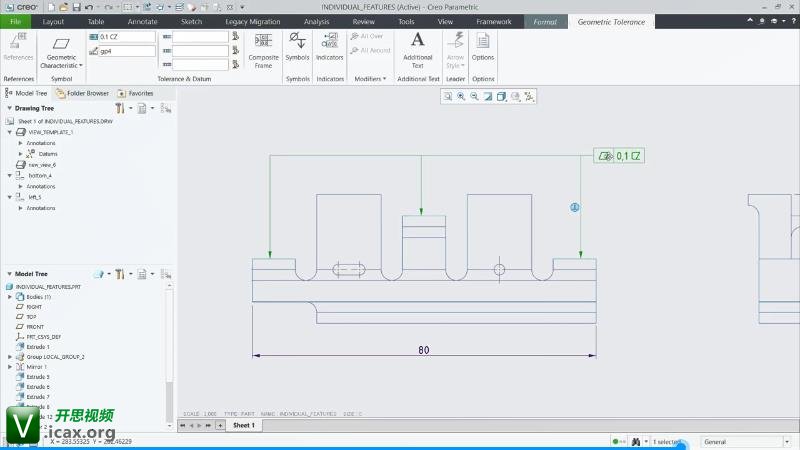
Task: Click the Composite Frame button
Action: 263,51
